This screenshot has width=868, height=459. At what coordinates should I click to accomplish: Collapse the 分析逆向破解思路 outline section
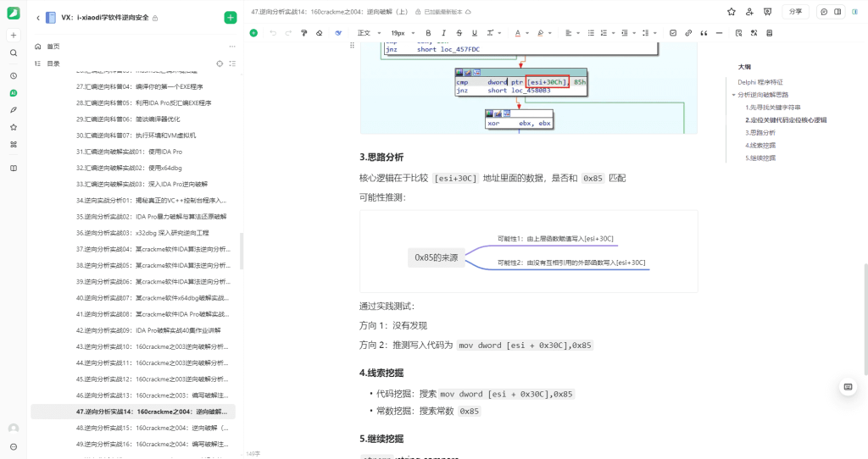[x=733, y=95]
